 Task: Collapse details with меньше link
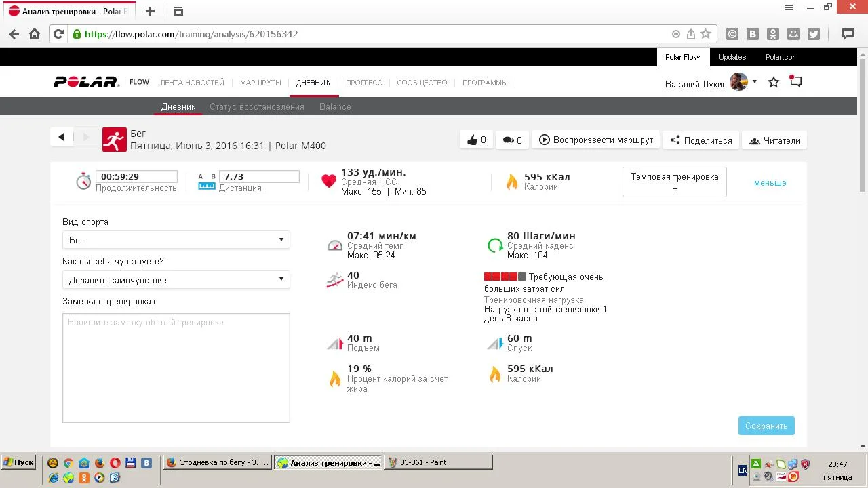click(x=770, y=183)
